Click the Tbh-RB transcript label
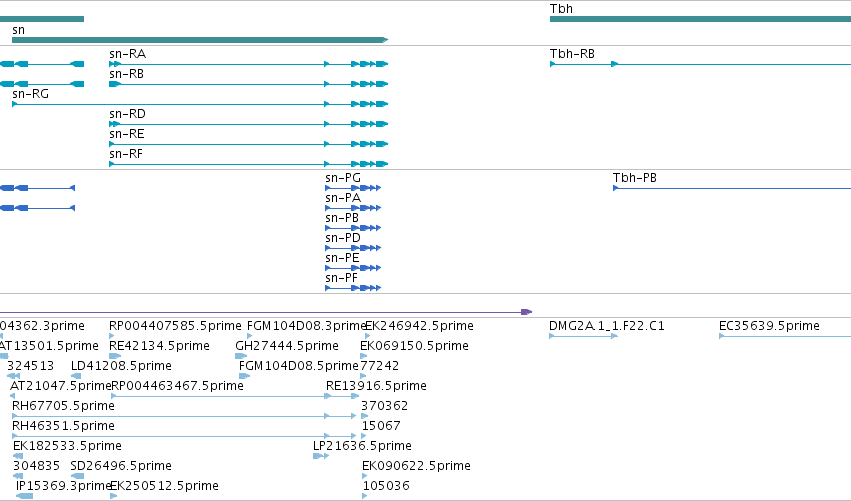Image resolution: width=851 pixels, height=501 pixels. click(x=572, y=54)
